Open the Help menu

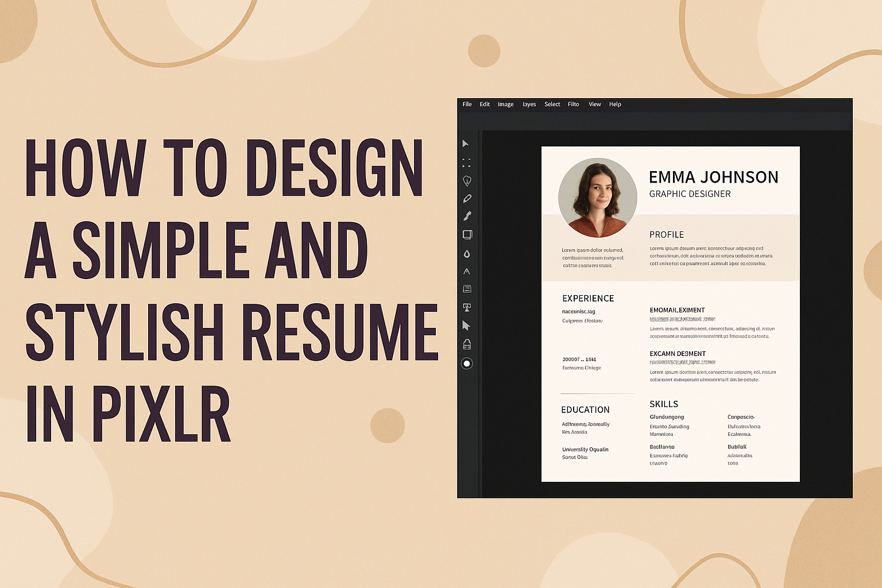click(615, 105)
